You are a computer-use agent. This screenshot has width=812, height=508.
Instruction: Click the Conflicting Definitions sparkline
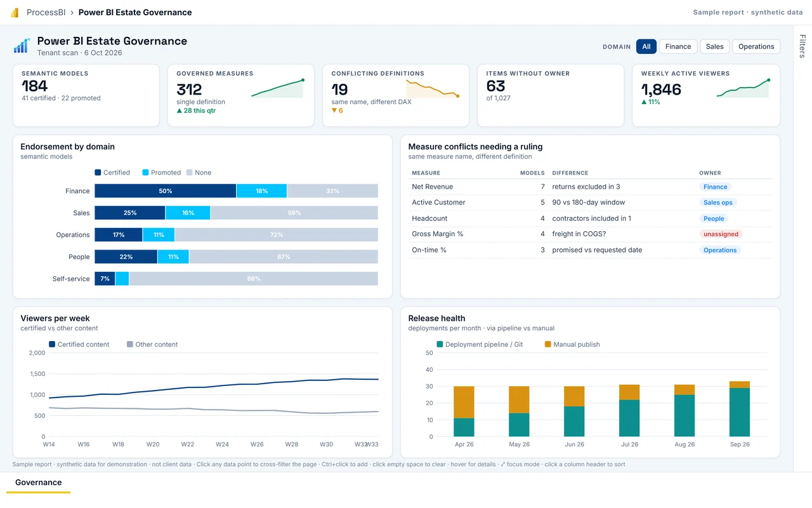click(433, 89)
